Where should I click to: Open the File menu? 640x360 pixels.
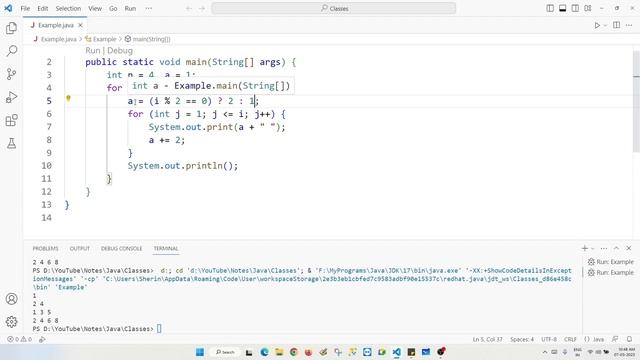pyautogui.click(x=25, y=8)
